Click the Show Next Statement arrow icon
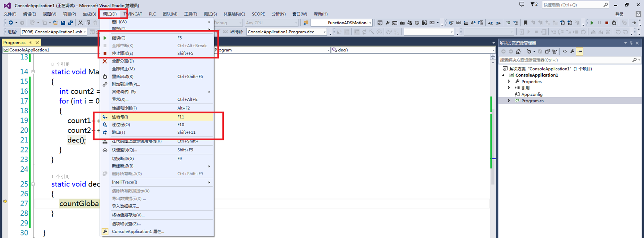Screen dimensions: 644x238 [634, 23]
